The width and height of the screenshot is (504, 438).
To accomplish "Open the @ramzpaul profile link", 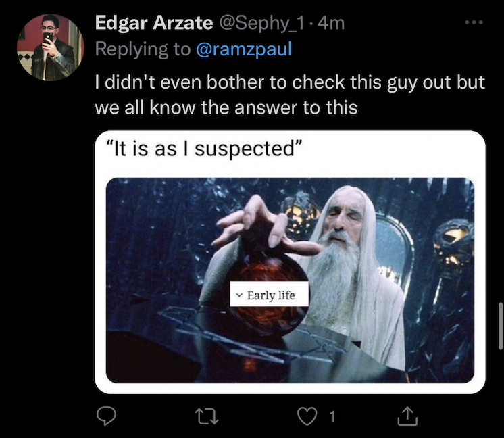I will 244,49.
